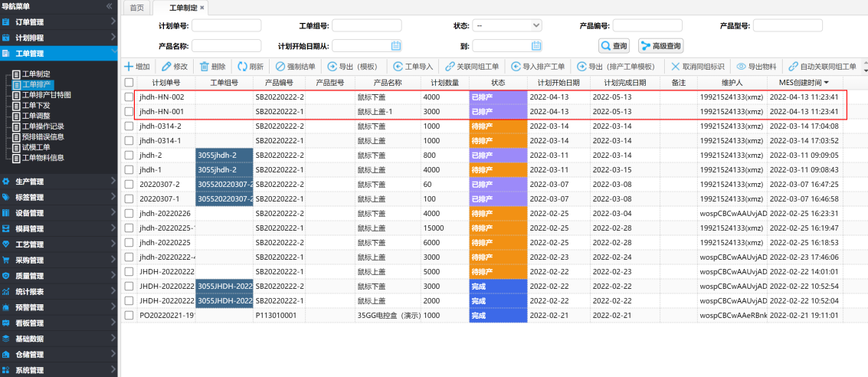Click the 工单组号 input field
The image size is (868, 377).
click(366, 25)
